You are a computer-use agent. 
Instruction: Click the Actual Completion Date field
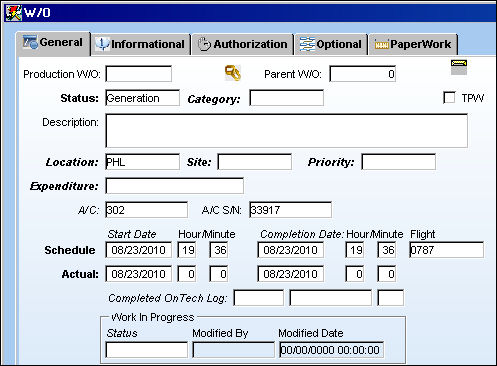(x=290, y=274)
